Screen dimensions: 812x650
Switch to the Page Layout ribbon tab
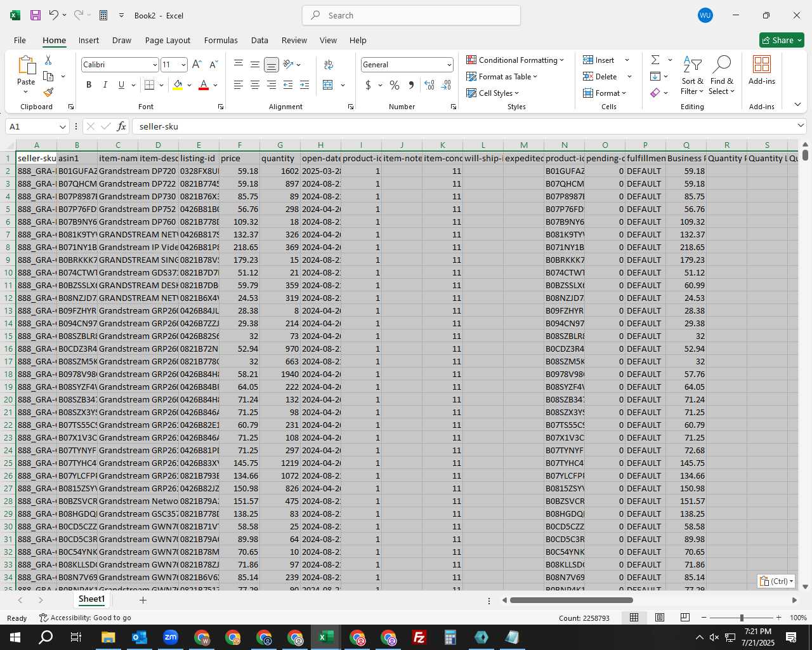point(167,40)
